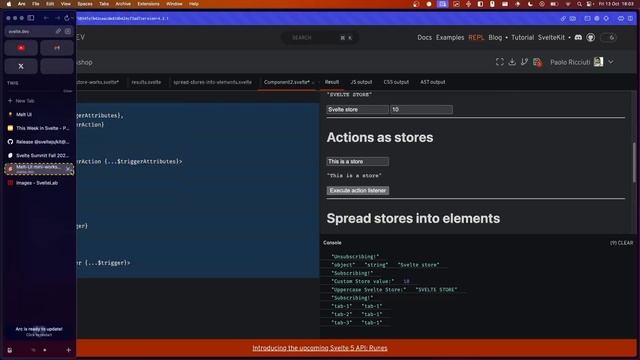Open the Examples link
Screen dimensions: 640x360
pyautogui.click(x=450, y=38)
